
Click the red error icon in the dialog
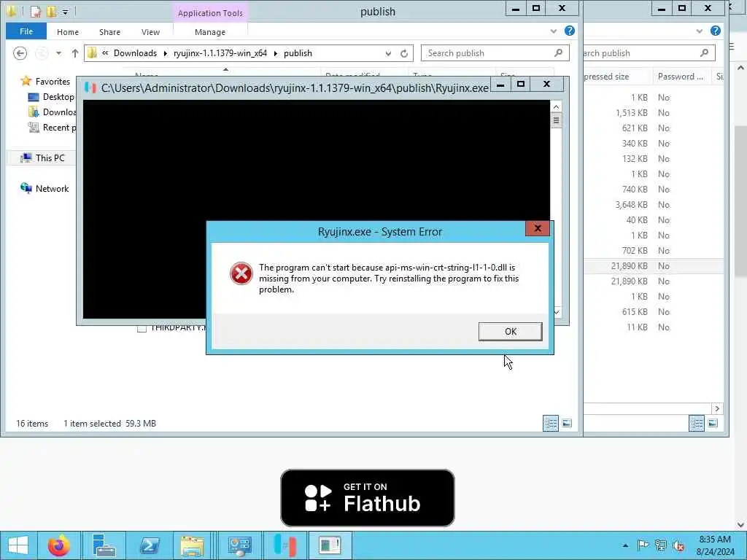241,273
